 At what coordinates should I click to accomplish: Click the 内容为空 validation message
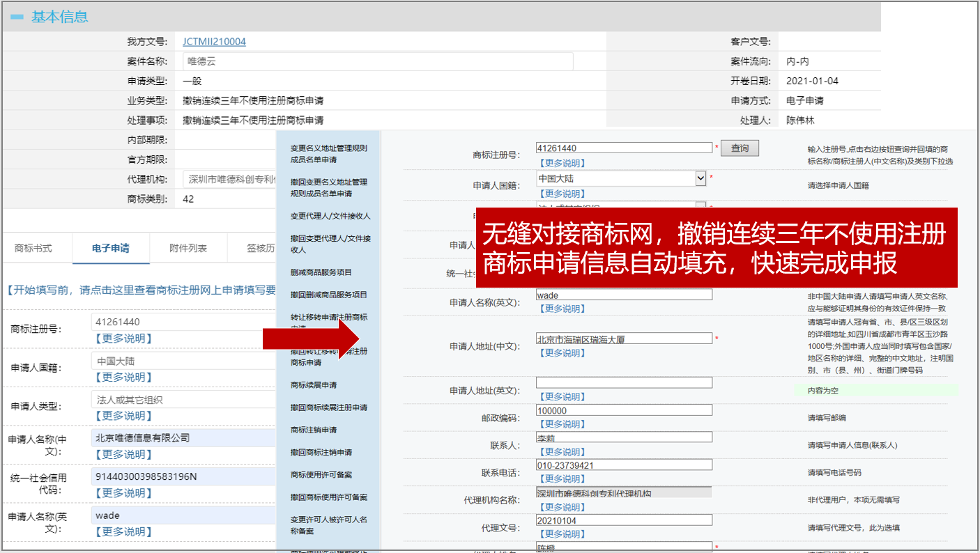point(877,390)
